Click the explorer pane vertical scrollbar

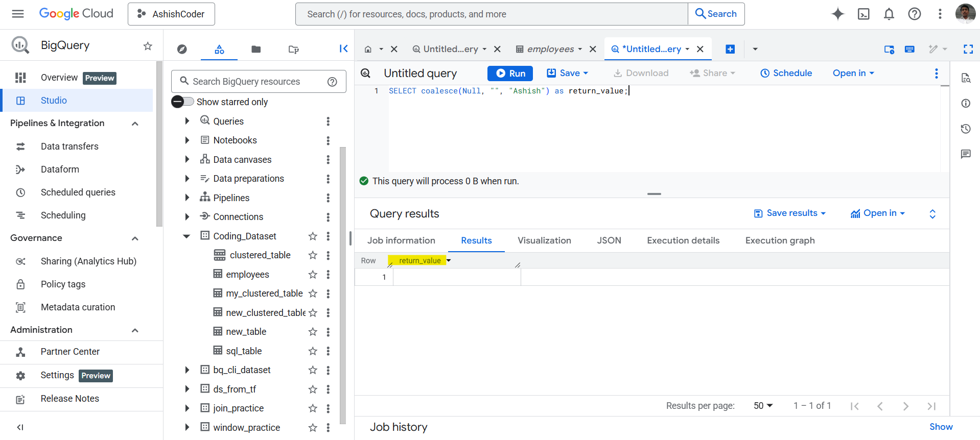(343, 286)
